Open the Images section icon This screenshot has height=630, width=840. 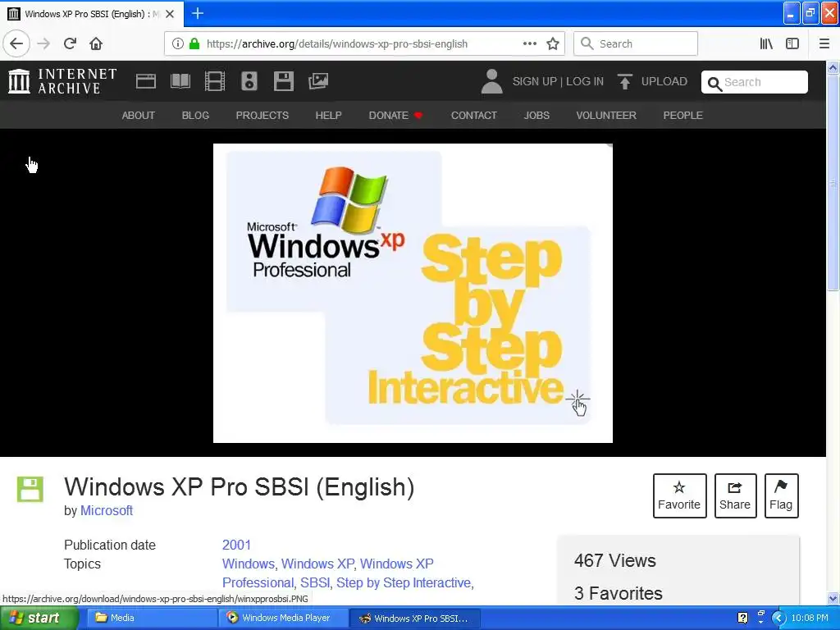click(x=318, y=81)
